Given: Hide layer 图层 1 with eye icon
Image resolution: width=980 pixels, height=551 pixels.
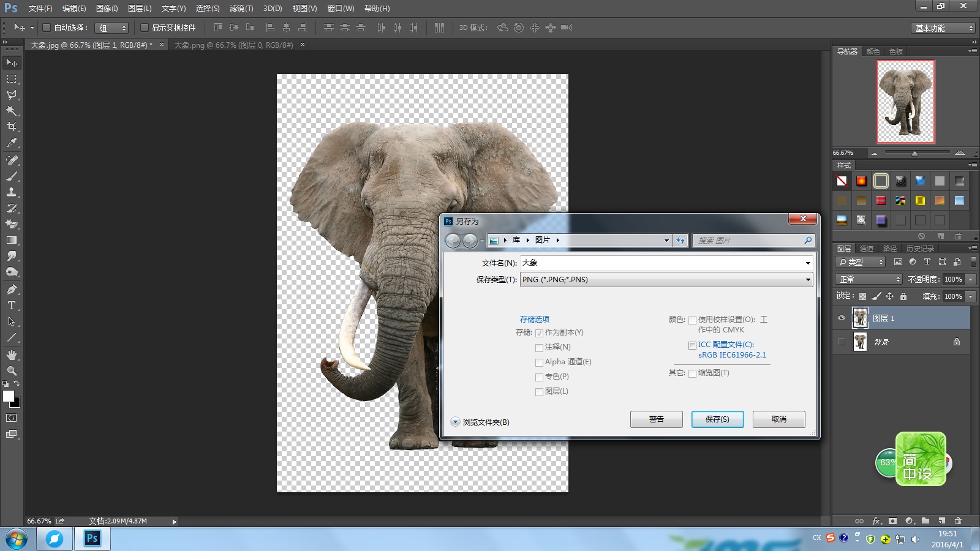Looking at the screenshot, I should tap(842, 318).
